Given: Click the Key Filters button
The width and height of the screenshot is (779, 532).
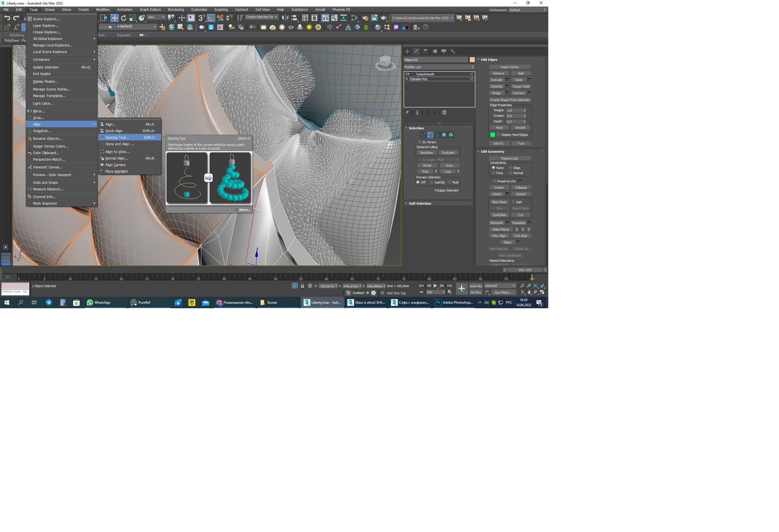Looking at the screenshot, I should (503, 293).
